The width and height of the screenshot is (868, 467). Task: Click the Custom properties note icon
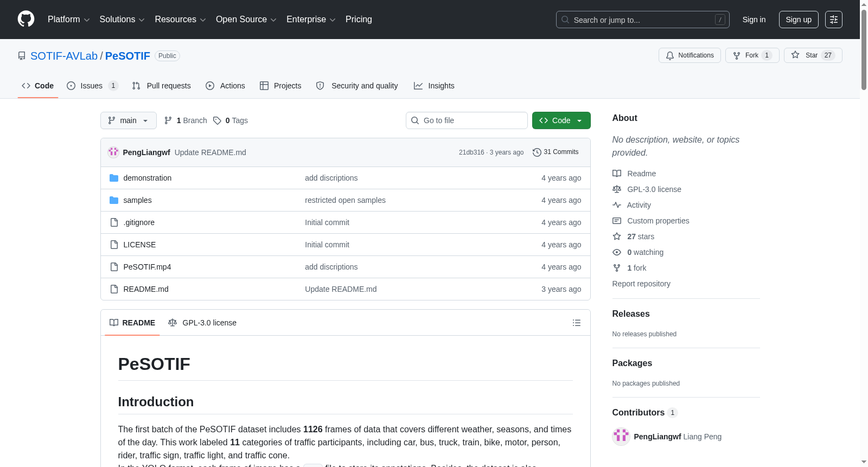pos(617,221)
